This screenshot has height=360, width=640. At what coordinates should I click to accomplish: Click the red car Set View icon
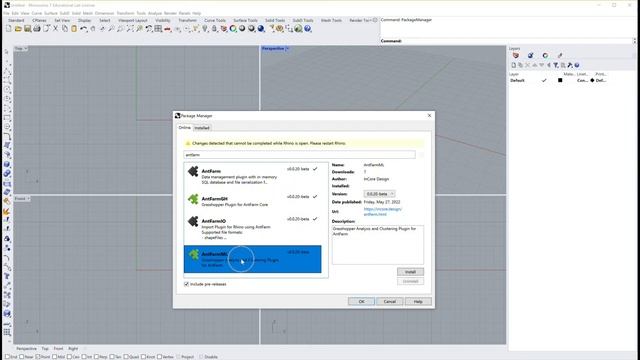tap(167, 29)
